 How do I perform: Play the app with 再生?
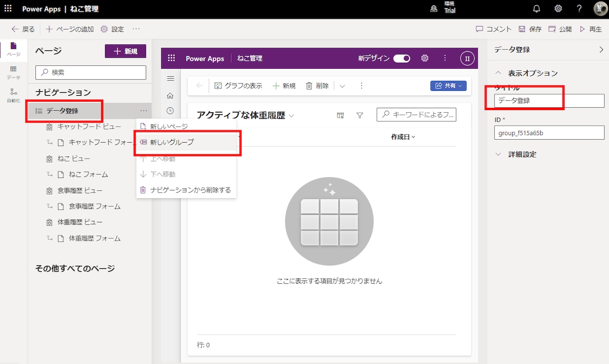(x=591, y=29)
